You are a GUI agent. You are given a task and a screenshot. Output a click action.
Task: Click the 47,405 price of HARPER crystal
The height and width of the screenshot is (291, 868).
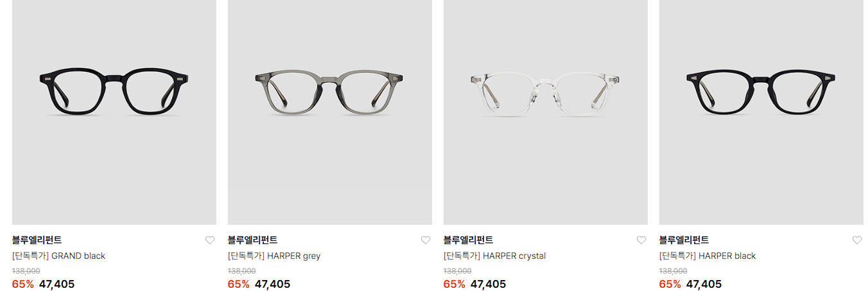coord(488,284)
